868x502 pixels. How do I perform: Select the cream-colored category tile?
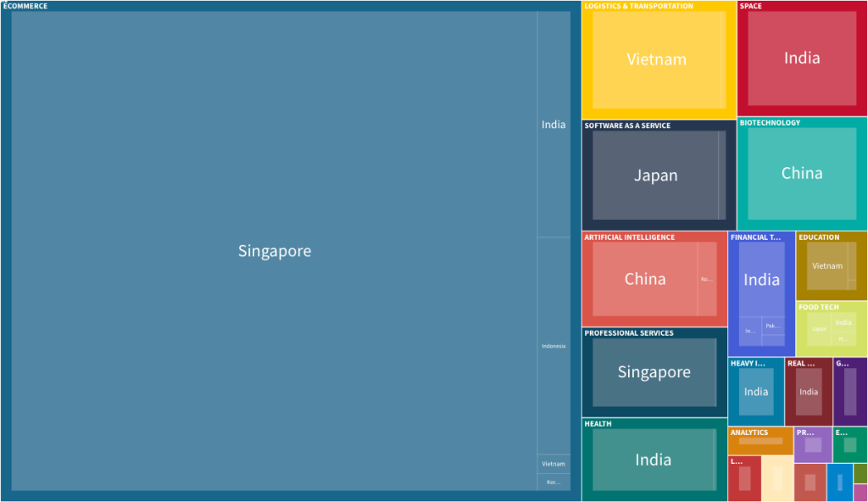pos(777,479)
